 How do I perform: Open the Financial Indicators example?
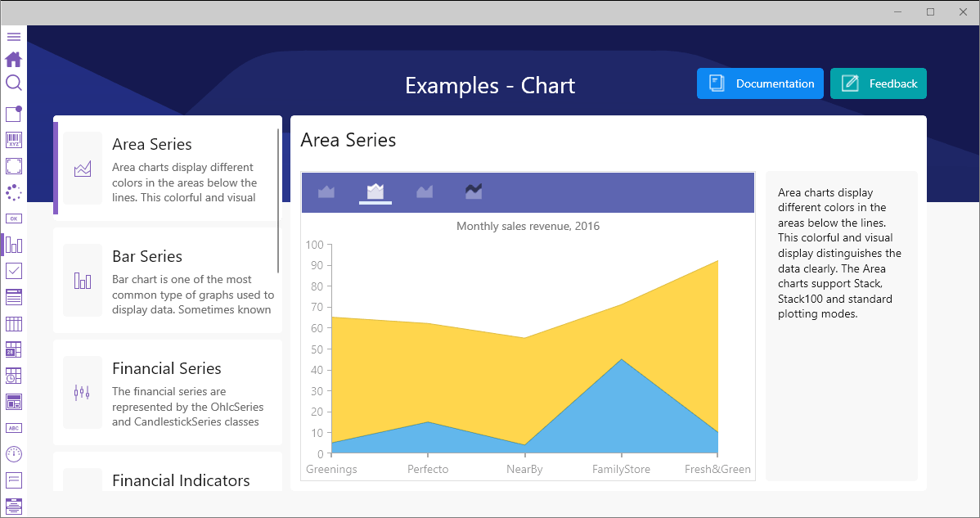point(167,480)
